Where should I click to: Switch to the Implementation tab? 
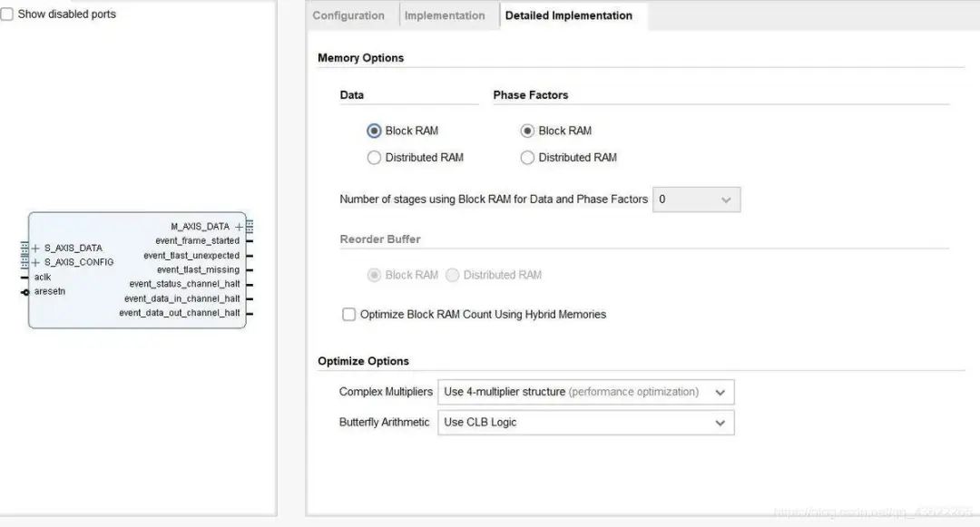[445, 15]
